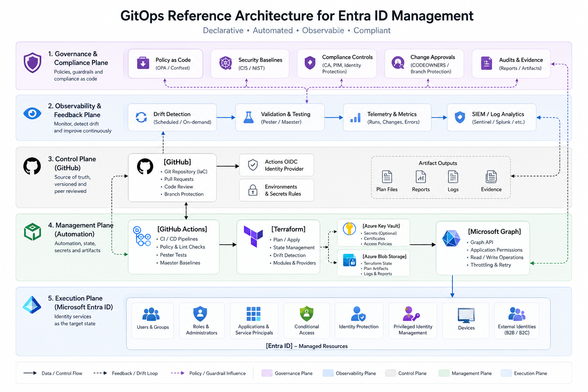The height and width of the screenshot is (392, 588).
Task: Click the Execution Plane Entra diamond icon
Action: pyautogui.click(x=32, y=305)
